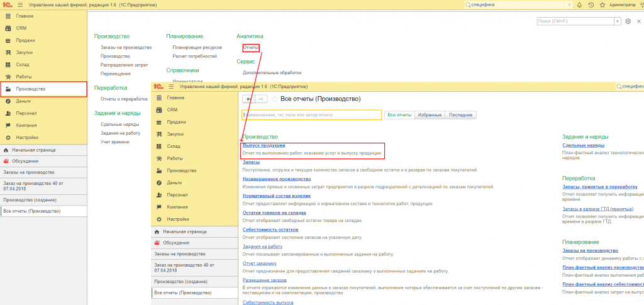Open the Выпуск продукции report link

pyautogui.click(x=264, y=145)
